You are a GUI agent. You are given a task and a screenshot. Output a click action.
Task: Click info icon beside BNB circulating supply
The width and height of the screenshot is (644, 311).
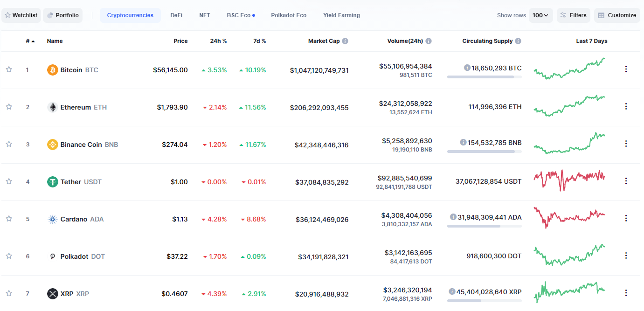click(463, 142)
